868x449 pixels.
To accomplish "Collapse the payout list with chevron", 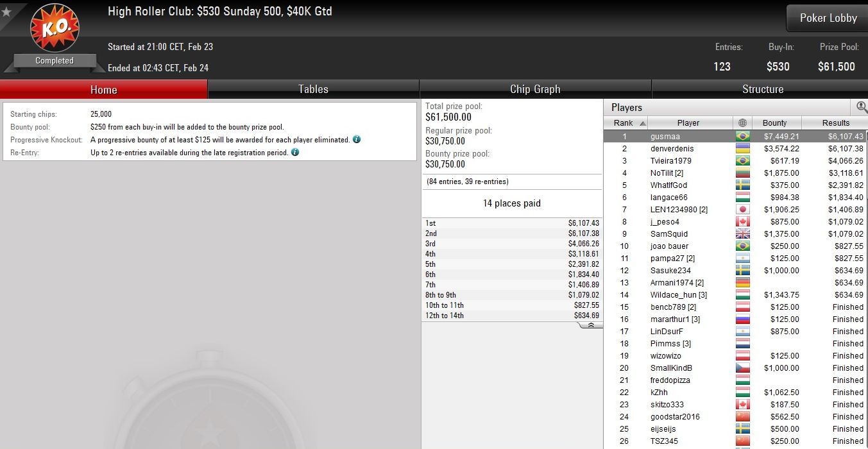I will pos(590,325).
